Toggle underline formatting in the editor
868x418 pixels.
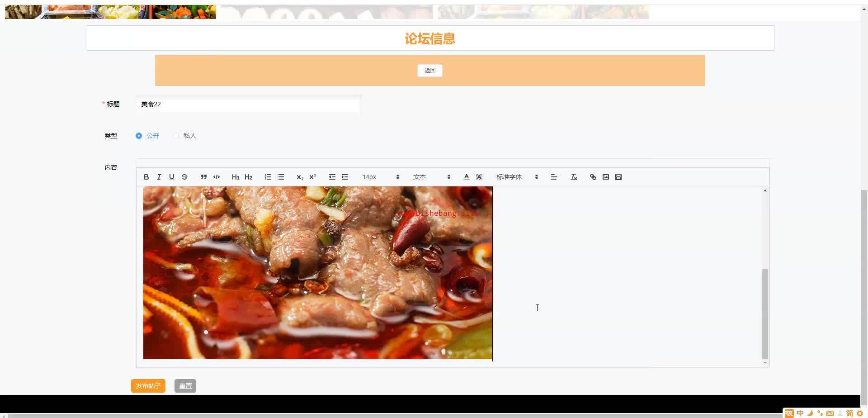pyautogui.click(x=171, y=177)
